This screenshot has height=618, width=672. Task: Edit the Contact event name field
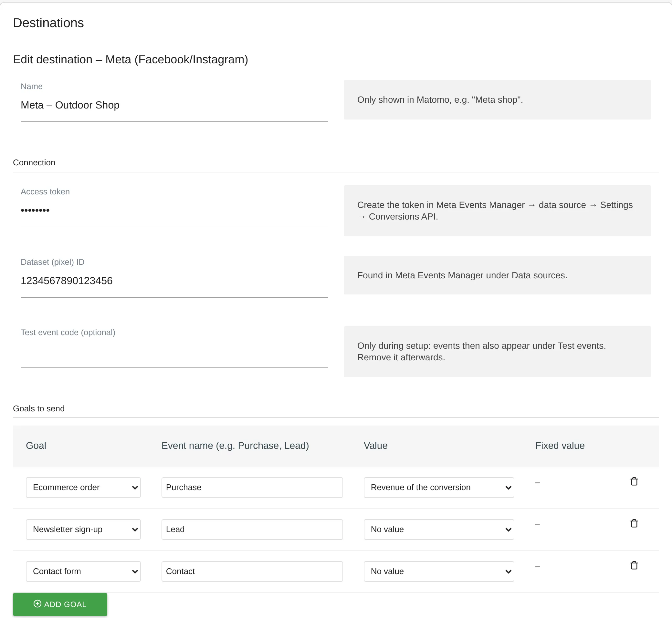pos(252,571)
